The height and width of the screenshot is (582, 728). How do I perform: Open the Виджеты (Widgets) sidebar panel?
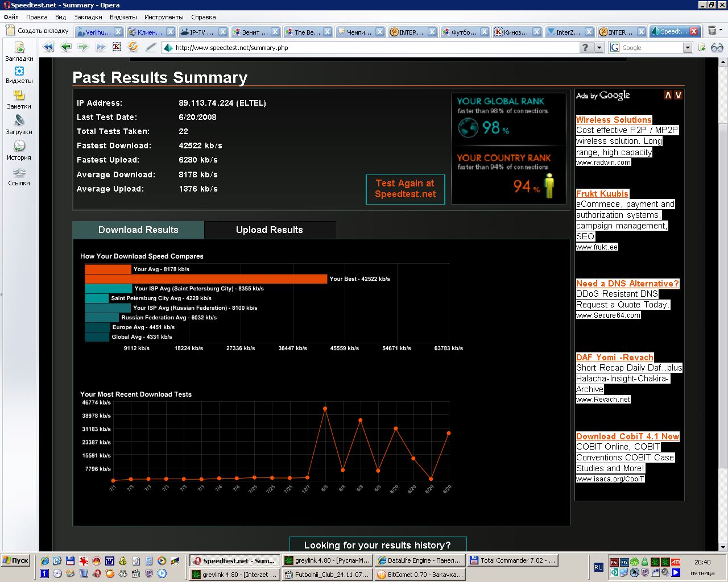(x=19, y=74)
